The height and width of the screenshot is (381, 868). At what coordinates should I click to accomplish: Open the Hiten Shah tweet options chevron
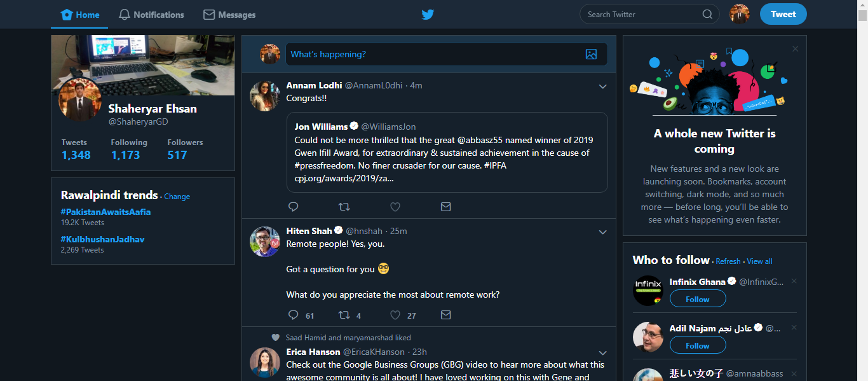click(602, 232)
